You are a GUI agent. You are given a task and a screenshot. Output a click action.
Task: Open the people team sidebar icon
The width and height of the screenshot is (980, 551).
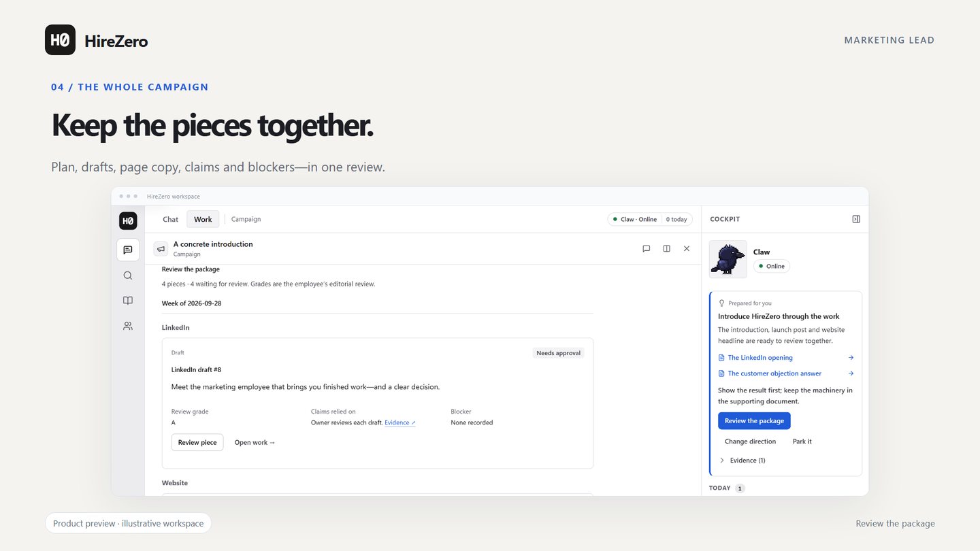(128, 326)
